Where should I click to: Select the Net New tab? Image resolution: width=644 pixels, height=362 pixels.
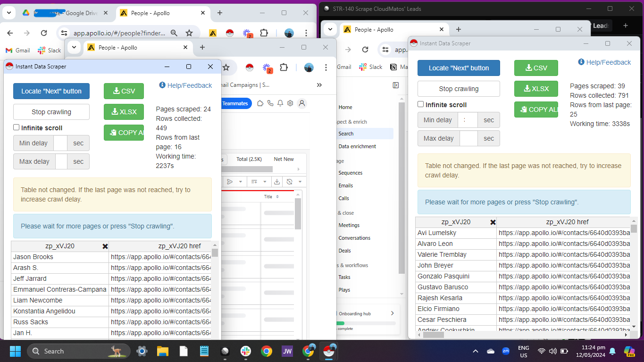click(284, 159)
